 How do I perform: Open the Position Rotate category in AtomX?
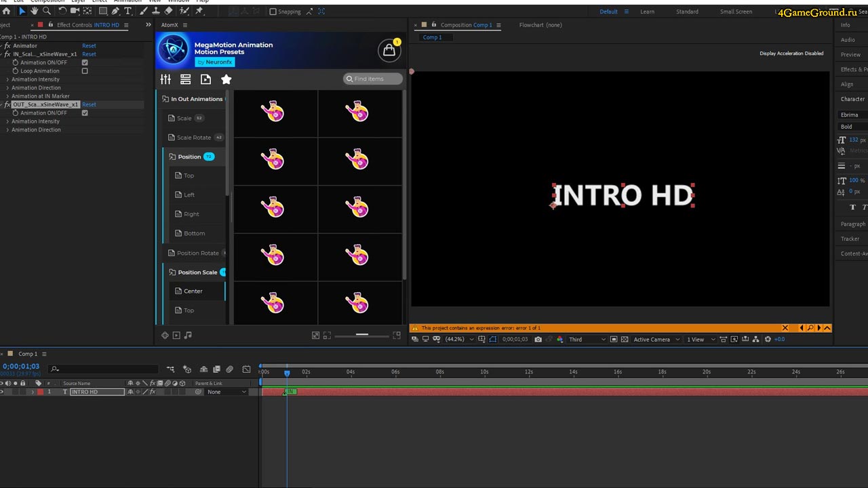(x=197, y=253)
